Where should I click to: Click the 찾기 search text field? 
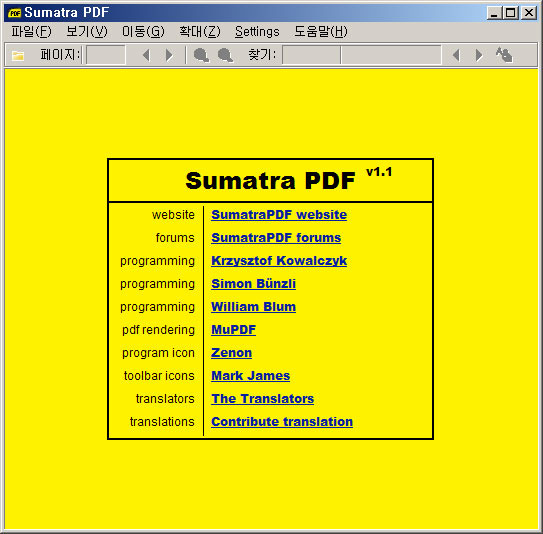coord(362,55)
